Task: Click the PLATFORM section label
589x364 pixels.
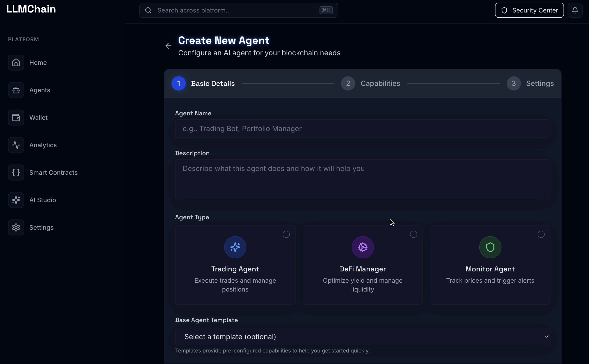Action: click(23, 39)
